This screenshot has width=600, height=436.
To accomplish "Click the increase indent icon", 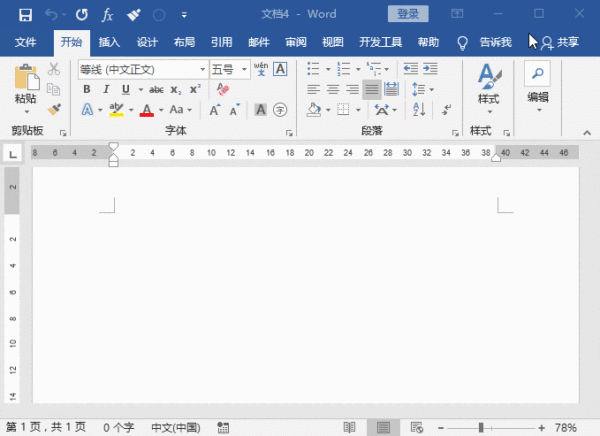I will tap(430, 69).
